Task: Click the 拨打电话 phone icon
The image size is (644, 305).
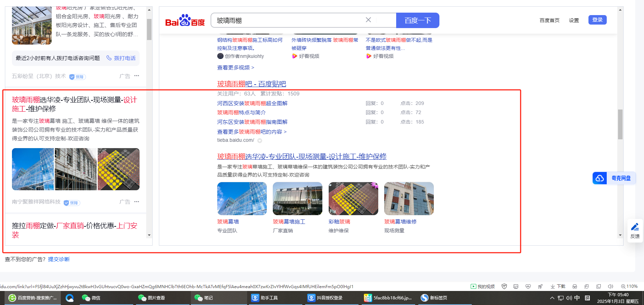Action: [109, 58]
